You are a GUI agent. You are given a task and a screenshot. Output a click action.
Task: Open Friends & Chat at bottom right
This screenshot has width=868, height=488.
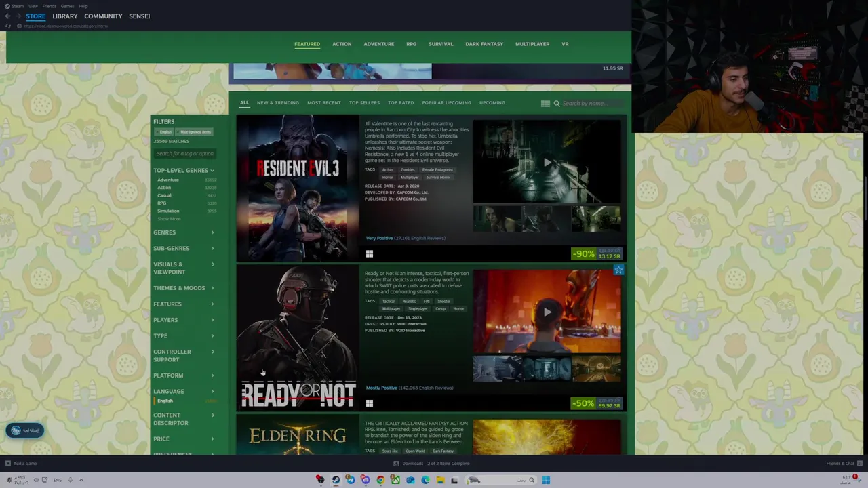coord(844,464)
